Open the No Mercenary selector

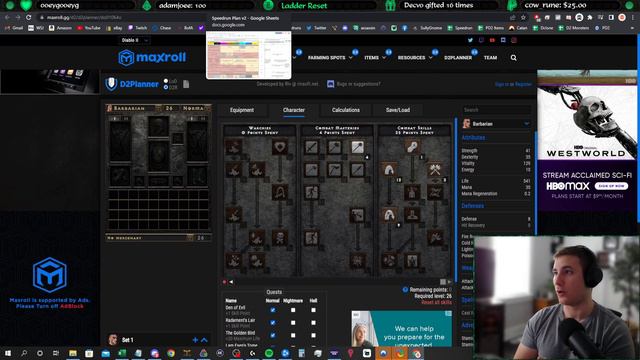pos(149,238)
